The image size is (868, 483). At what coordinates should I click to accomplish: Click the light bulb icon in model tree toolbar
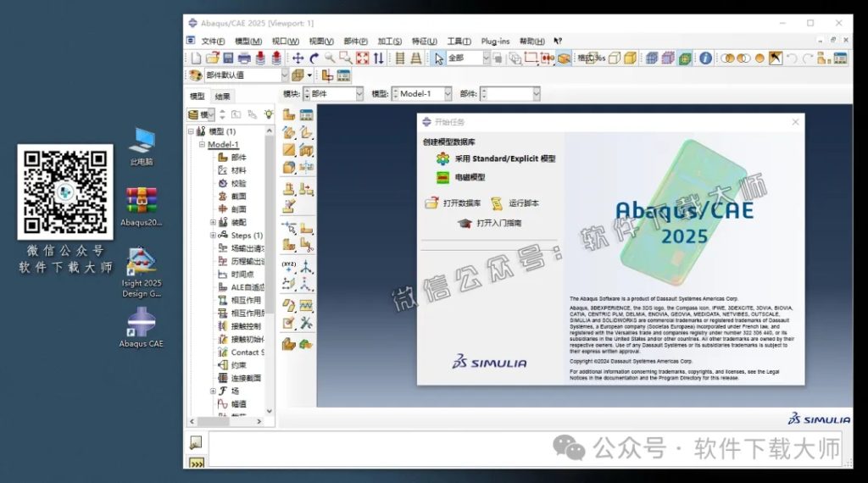pos(269,114)
